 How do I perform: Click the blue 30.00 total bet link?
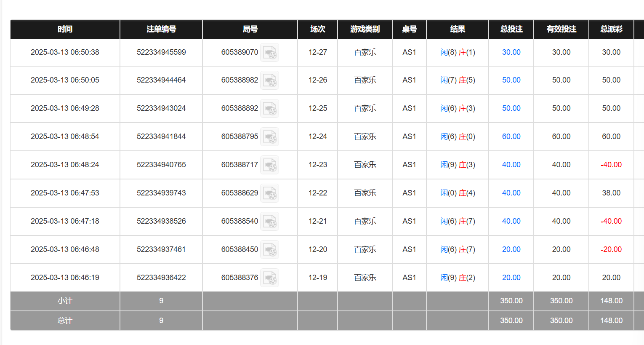click(511, 52)
